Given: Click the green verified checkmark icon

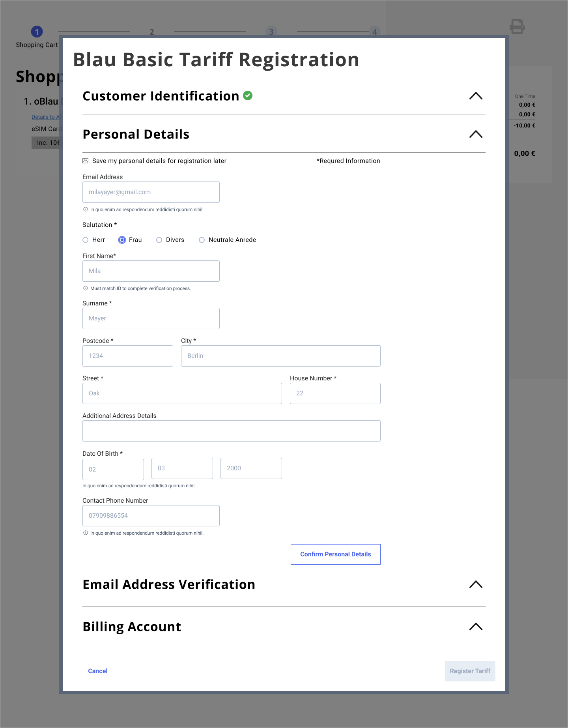Looking at the screenshot, I should click(248, 95).
